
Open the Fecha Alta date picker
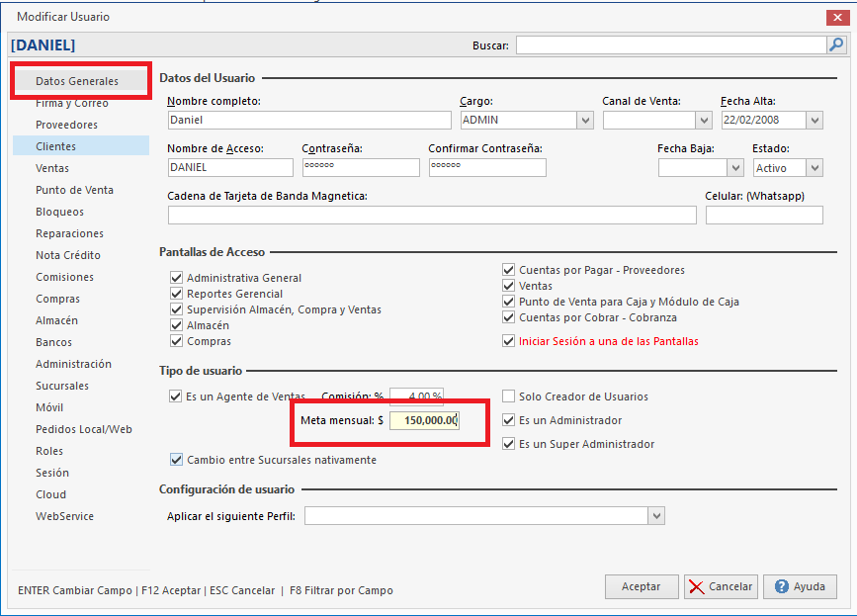[x=814, y=121]
